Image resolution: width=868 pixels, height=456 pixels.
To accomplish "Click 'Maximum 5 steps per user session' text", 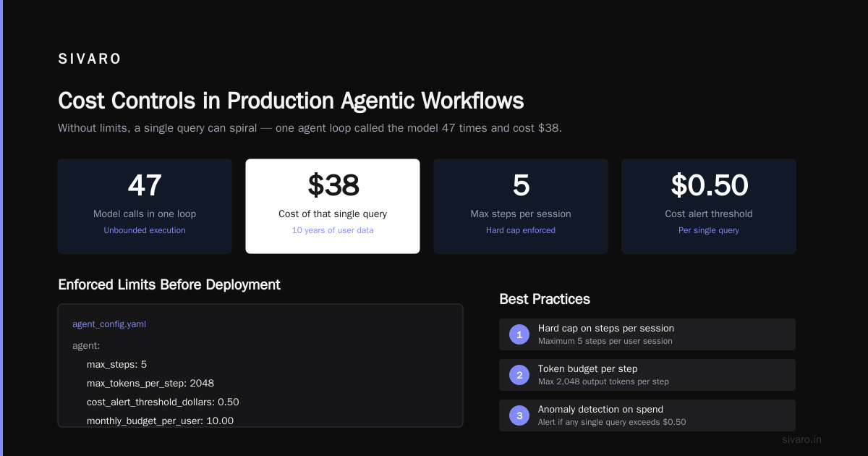I will coord(605,341).
